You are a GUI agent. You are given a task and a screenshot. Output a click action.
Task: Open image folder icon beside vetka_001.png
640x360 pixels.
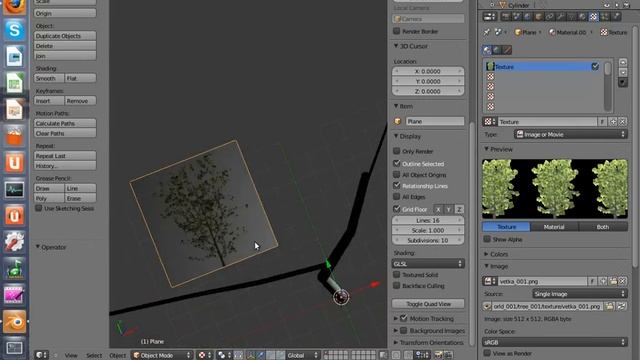613,281
